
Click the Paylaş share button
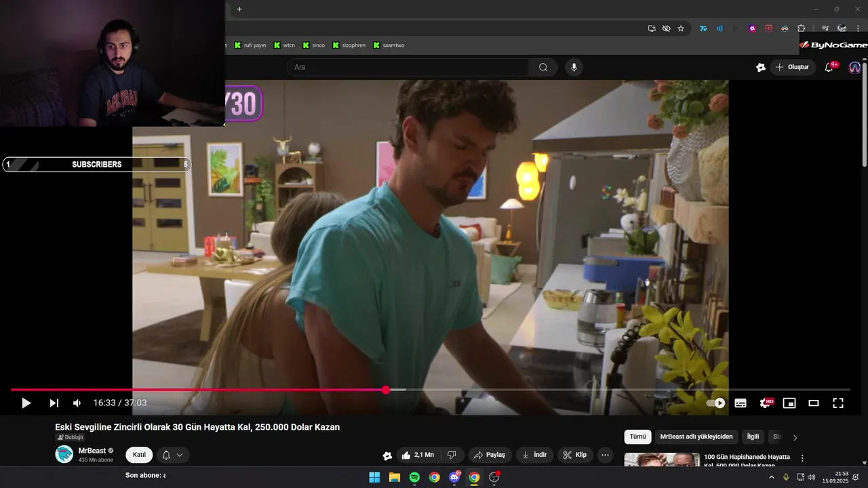point(489,455)
